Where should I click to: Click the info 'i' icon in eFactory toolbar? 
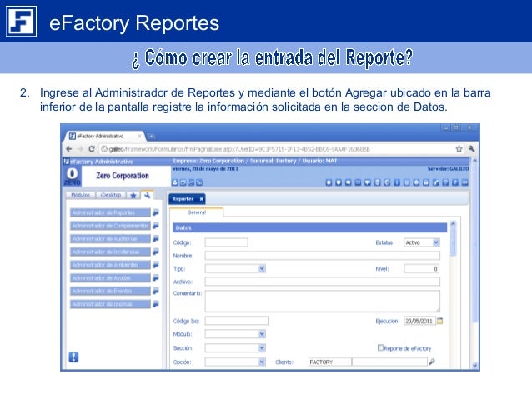(x=397, y=182)
